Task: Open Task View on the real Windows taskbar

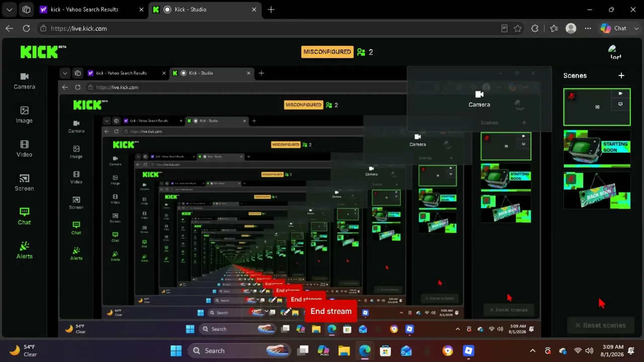Action: coord(302,350)
